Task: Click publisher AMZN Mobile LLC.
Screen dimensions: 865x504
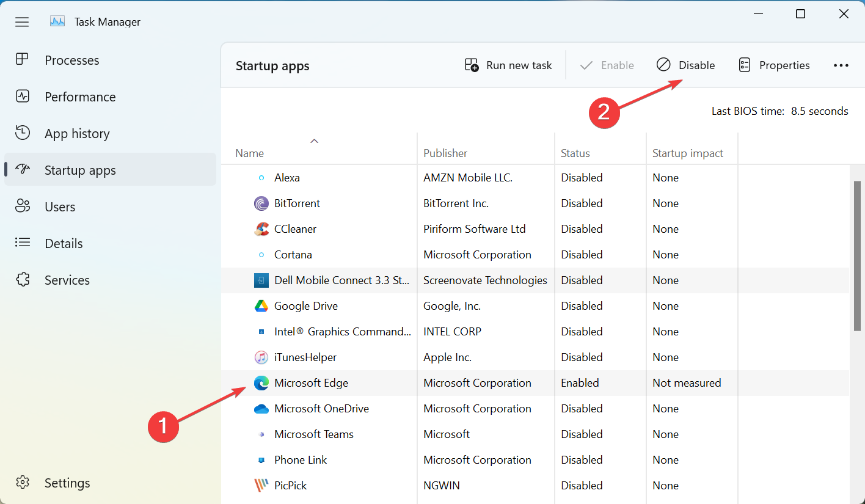Action: click(468, 178)
